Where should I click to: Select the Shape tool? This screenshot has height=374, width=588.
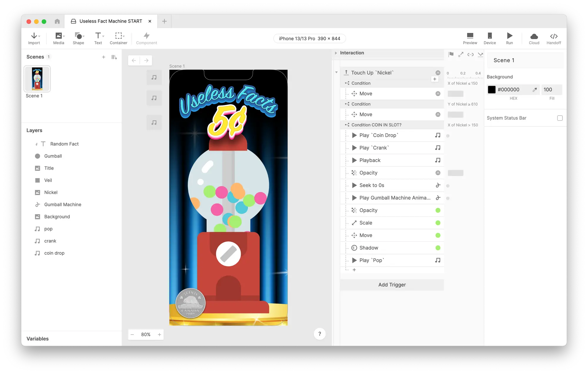78,36
